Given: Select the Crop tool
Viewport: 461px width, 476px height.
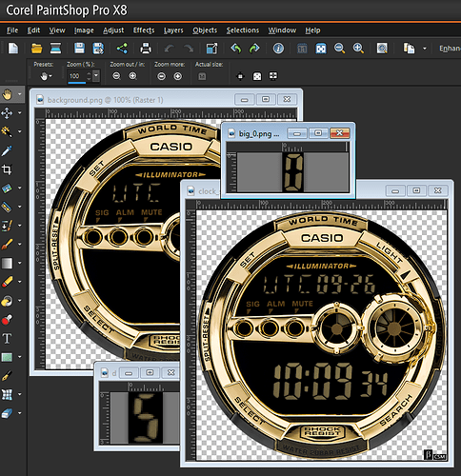Looking at the screenshot, I should [7, 169].
